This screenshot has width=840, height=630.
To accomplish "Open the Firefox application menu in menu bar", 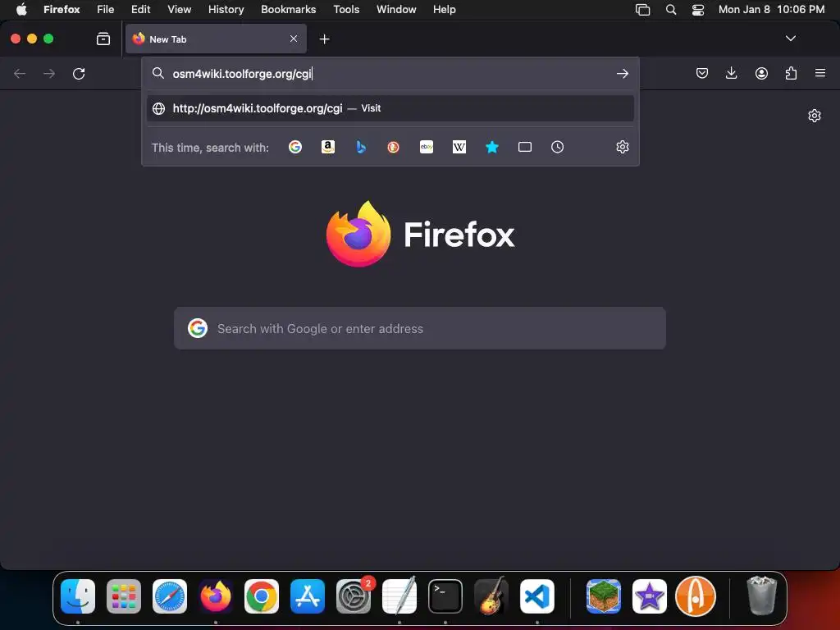I will point(62,9).
